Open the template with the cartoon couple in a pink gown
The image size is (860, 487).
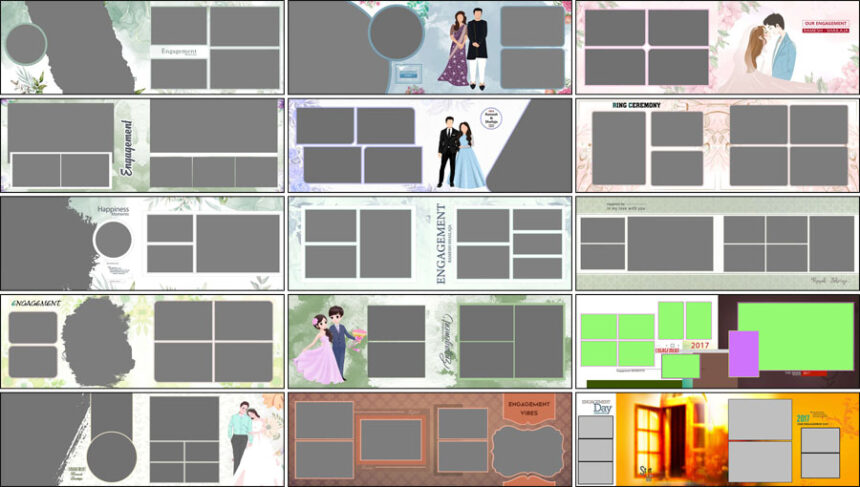coord(430,342)
